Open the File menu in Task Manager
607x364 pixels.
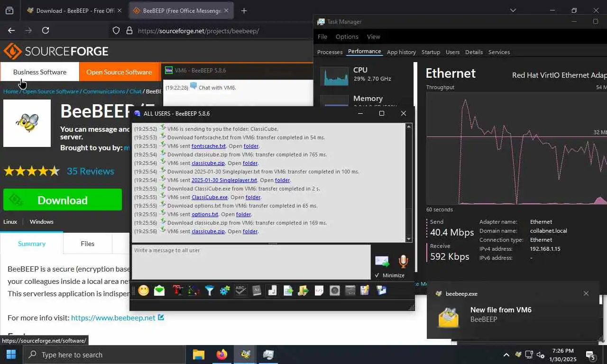coord(322,36)
